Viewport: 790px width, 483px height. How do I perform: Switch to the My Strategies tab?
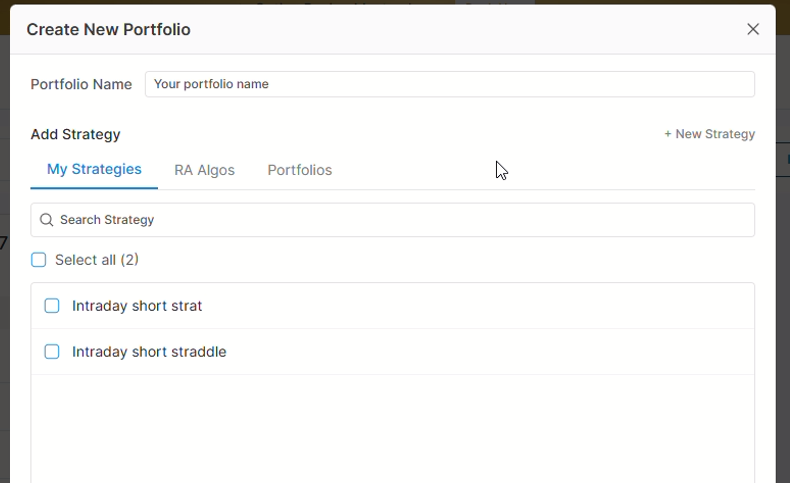(x=94, y=169)
